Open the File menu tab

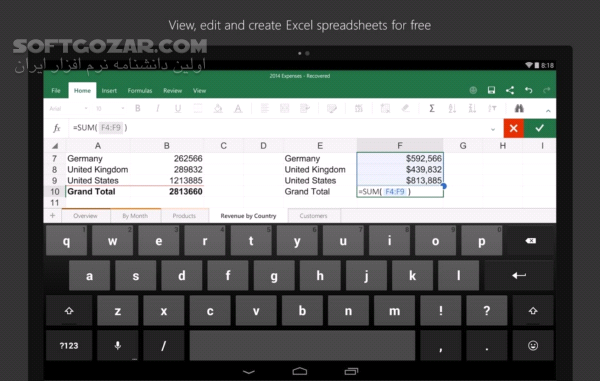56,91
